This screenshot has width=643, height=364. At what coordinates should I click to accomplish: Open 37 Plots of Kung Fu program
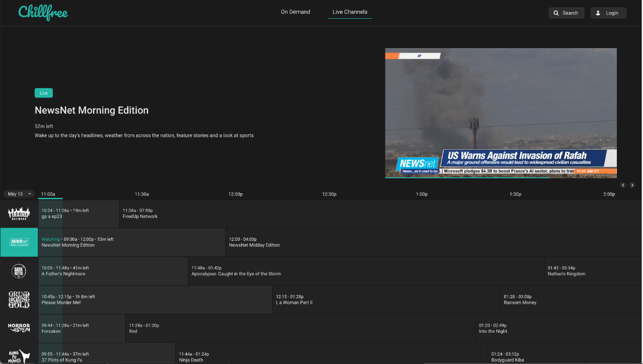click(x=107, y=354)
